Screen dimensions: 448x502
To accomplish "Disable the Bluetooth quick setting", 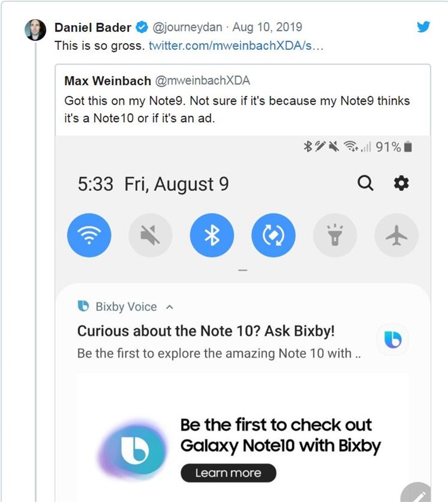I will coord(212,235).
